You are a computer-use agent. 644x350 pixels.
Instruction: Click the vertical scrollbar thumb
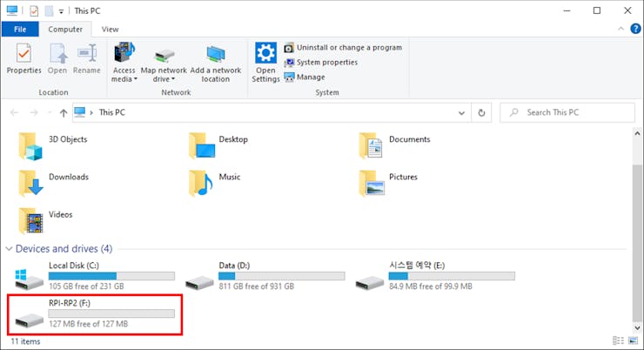click(637, 241)
